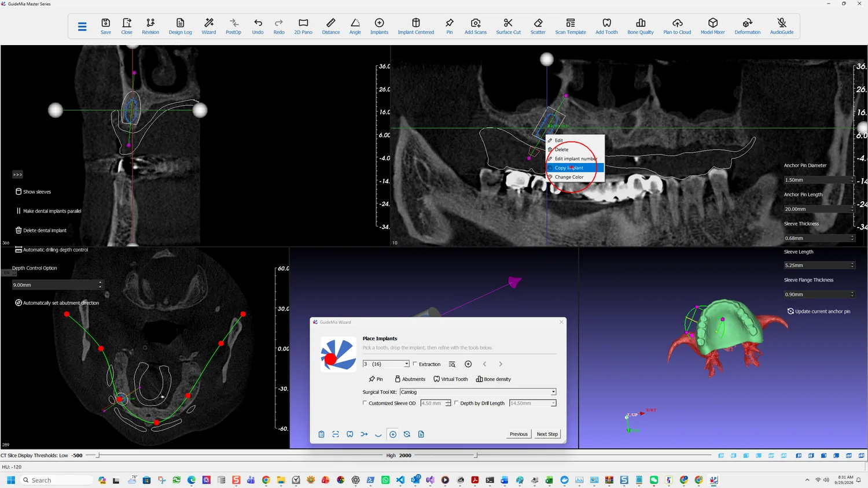This screenshot has height=488, width=868.
Task: Undo the last action
Action: click(x=258, y=26)
